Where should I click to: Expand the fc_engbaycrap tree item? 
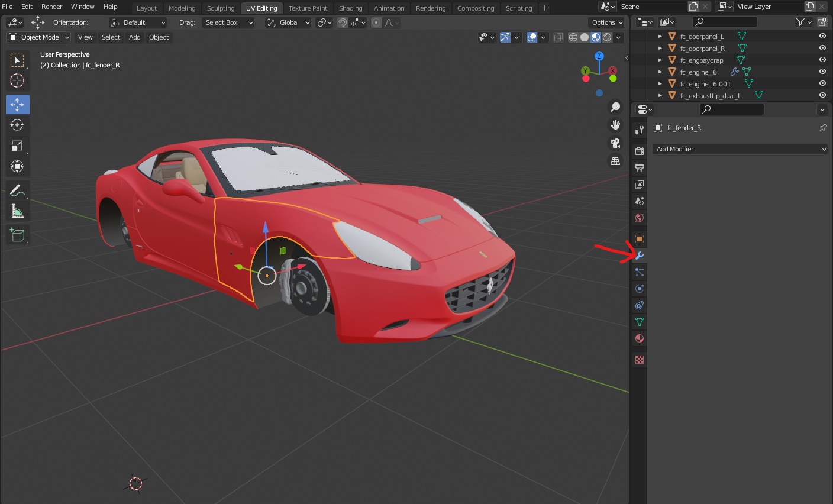coord(660,60)
